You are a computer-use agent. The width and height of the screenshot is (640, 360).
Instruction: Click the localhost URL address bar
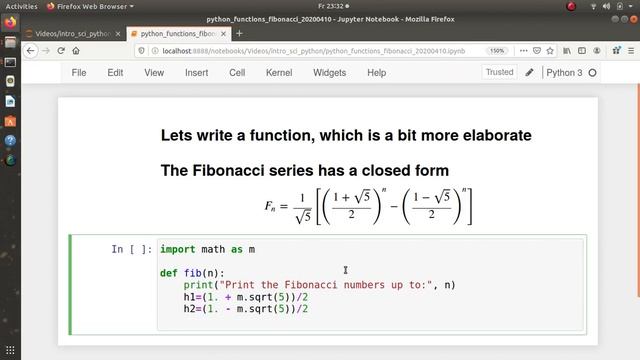(x=313, y=51)
